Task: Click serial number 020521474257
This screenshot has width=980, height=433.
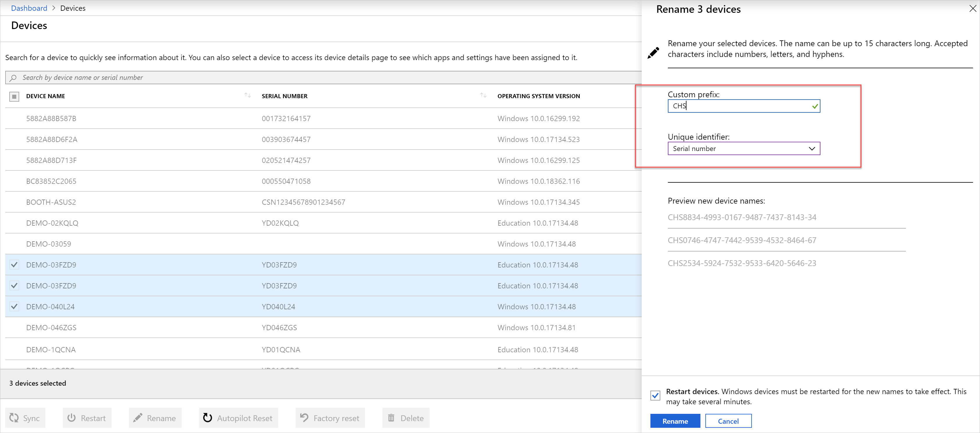Action: pos(286,160)
